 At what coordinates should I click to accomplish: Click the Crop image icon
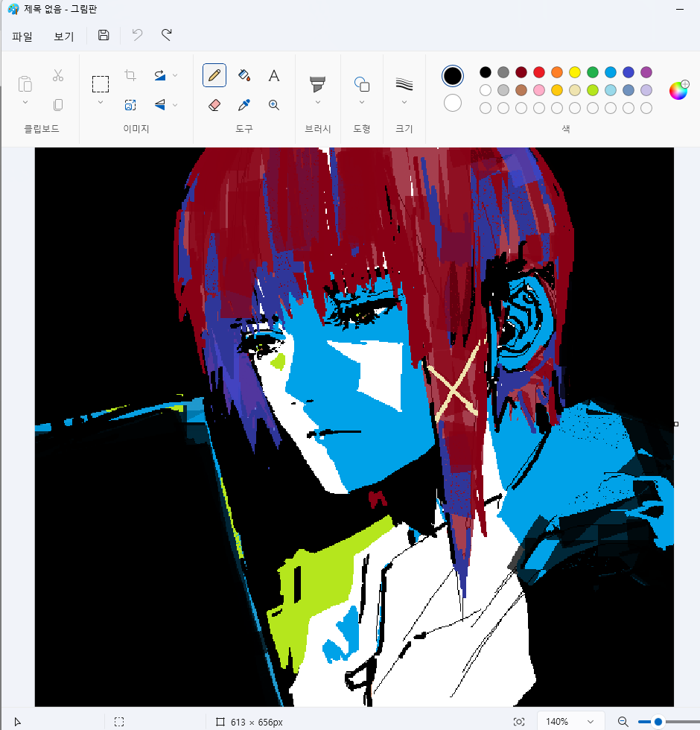coord(130,75)
